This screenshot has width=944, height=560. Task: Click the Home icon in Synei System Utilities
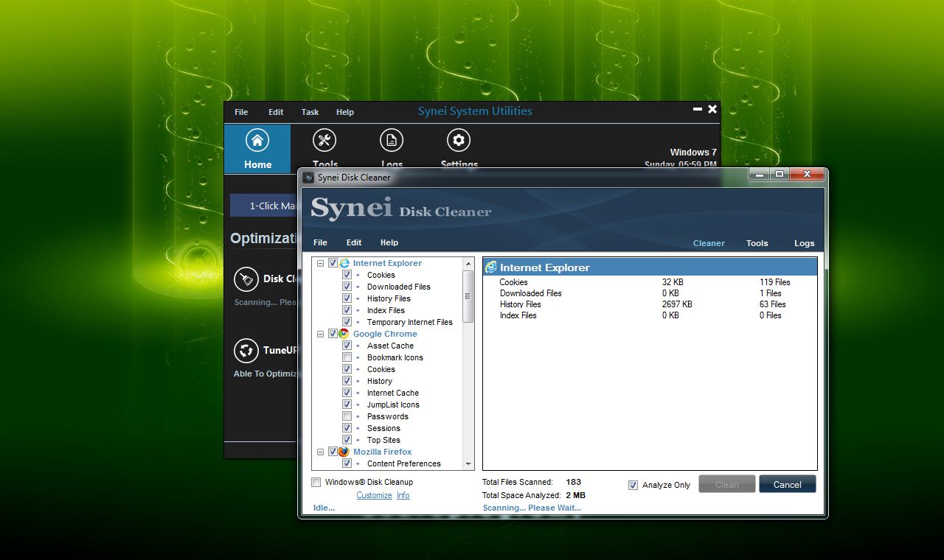coord(257,140)
